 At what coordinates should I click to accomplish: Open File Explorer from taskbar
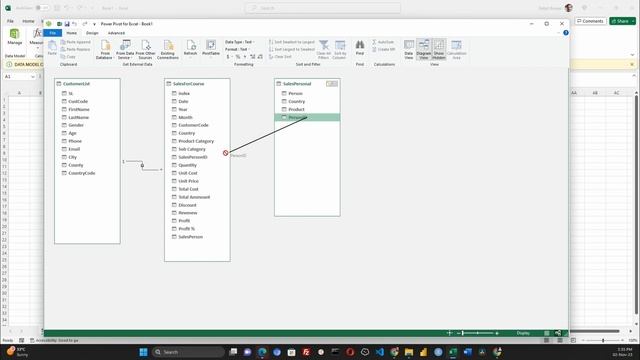tap(409, 352)
